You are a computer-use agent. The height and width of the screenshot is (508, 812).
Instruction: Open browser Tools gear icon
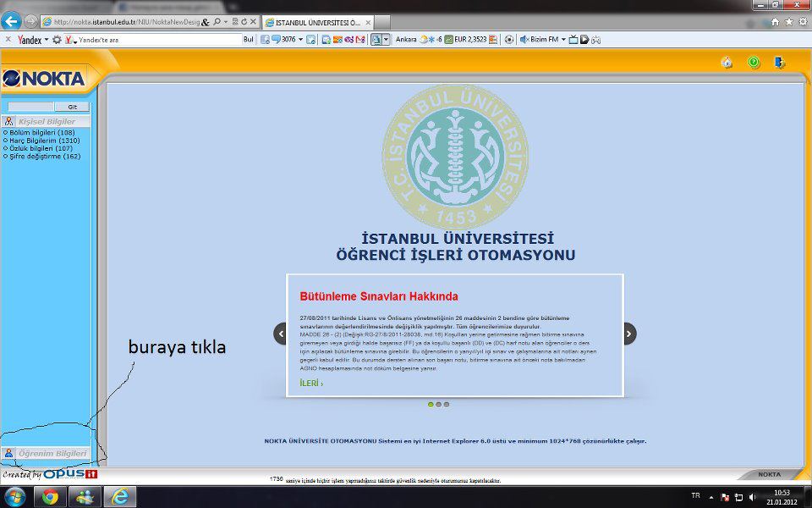(803, 22)
